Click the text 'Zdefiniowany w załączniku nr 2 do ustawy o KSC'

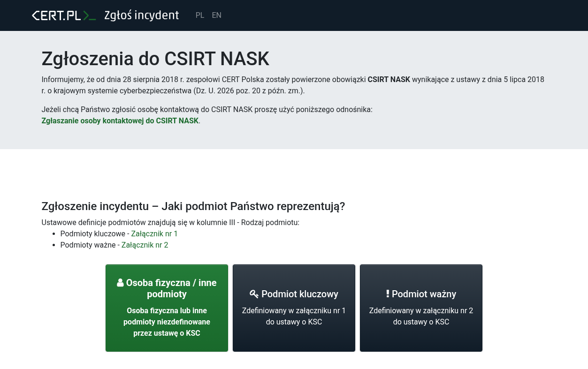(421, 316)
